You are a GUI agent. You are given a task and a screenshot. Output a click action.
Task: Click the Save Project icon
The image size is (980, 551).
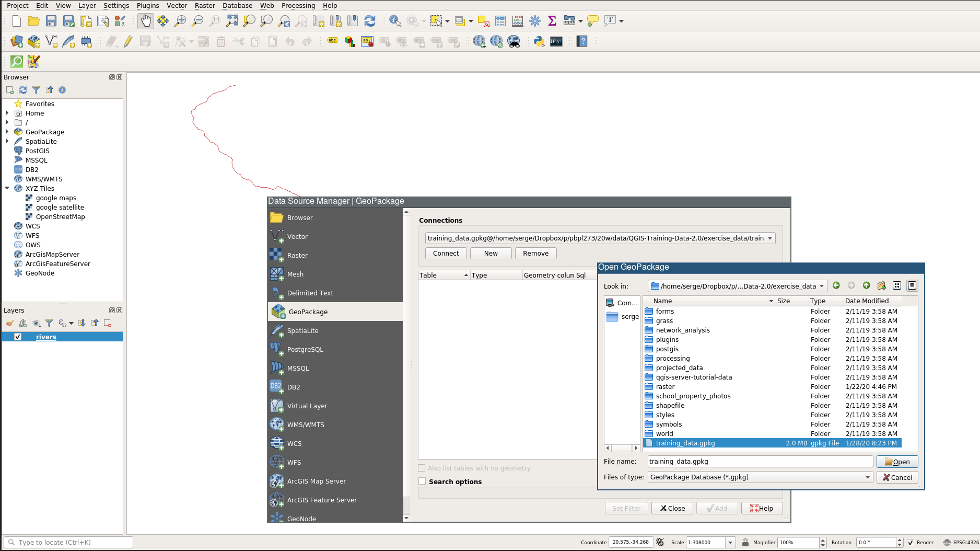51,21
